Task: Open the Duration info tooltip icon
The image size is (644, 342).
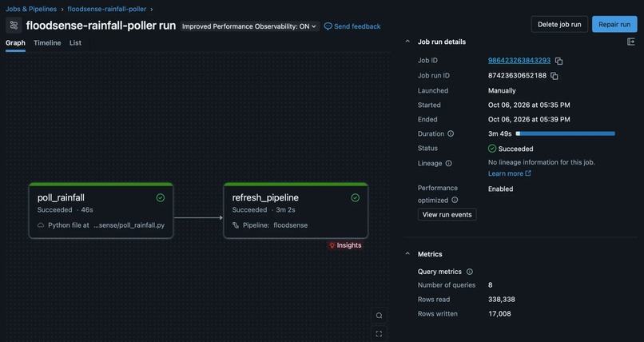Action: pyautogui.click(x=451, y=134)
